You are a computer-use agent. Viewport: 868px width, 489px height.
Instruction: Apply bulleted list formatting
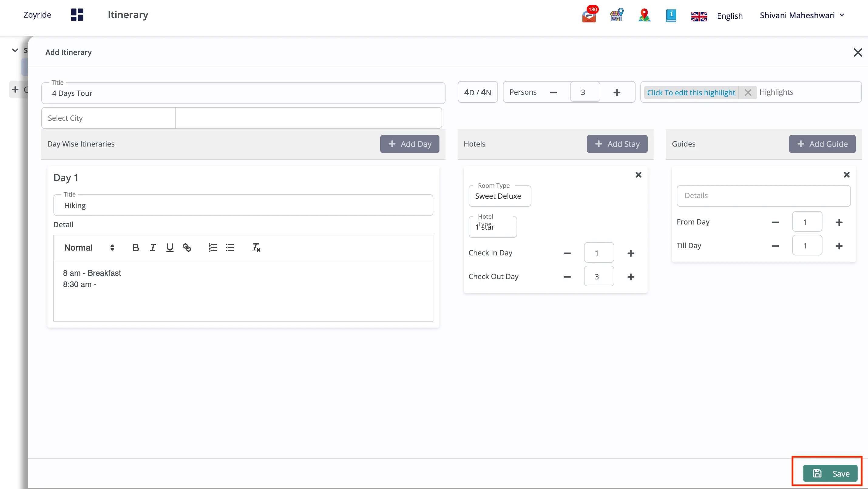click(230, 248)
